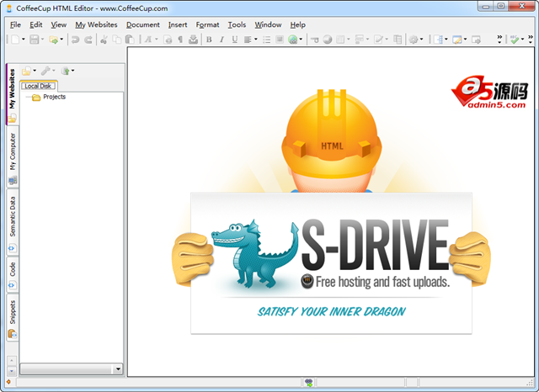Image resolution: width=539 pixels, height=392 pixels.
Task: Show more toolbar buttons chevron before spell check
Action: (499, 40)
